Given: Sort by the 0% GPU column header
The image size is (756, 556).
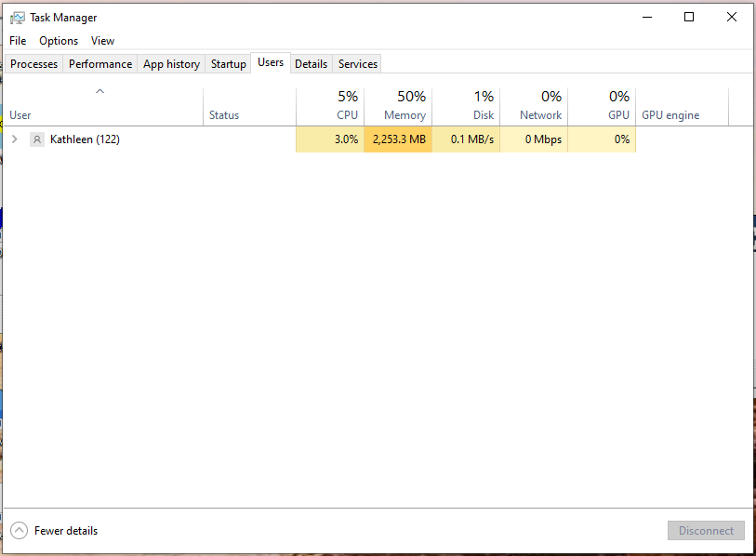Looking at the screenshot, I should 602,107.
